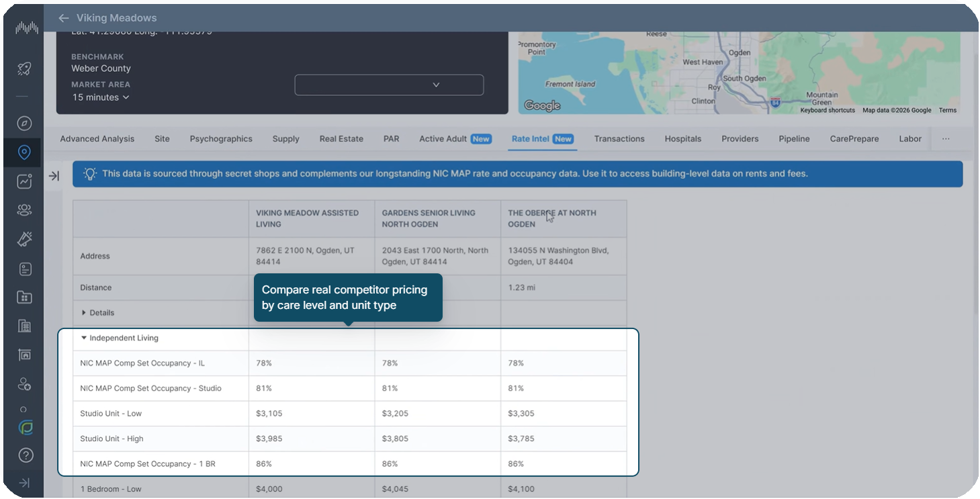The image size is (980, 499).
Task: Open the Transactions tab
Action: (x=619, y=139)
